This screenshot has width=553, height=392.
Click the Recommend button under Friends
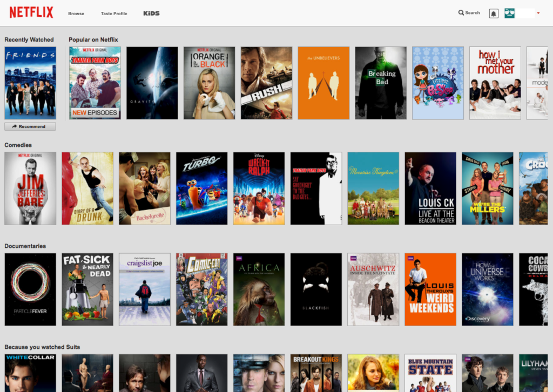tap(30, 126)
